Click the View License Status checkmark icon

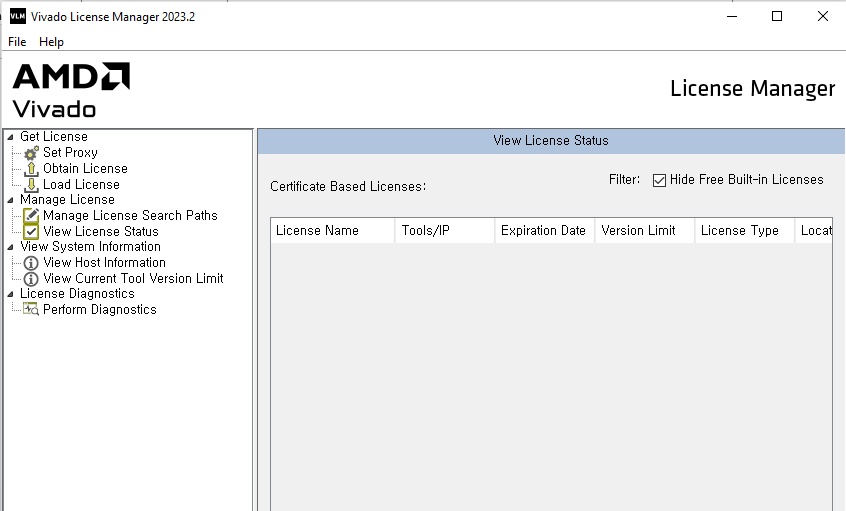[31, 231]
